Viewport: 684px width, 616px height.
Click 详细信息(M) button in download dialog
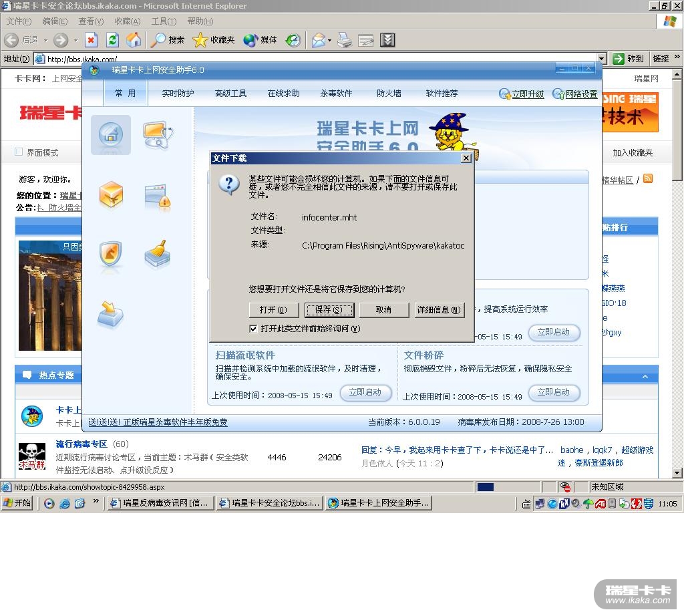(x=440, y=310)
